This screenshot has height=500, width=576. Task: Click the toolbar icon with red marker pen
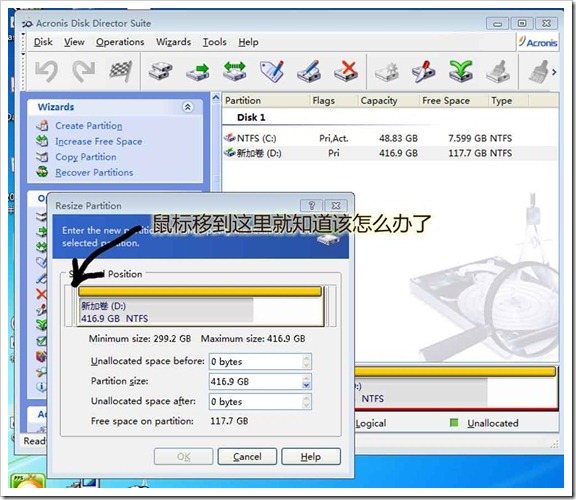424,71
